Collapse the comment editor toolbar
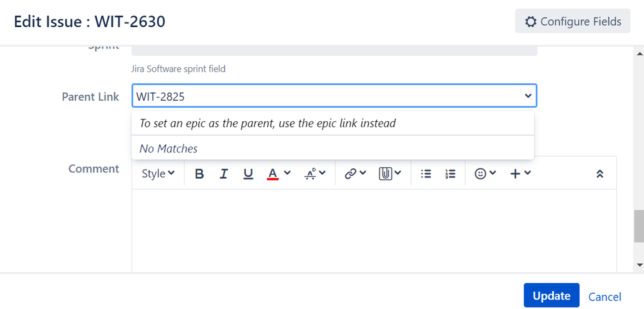Image resolution: width=644 pixels, height=309 pixels. pos(599,174)
